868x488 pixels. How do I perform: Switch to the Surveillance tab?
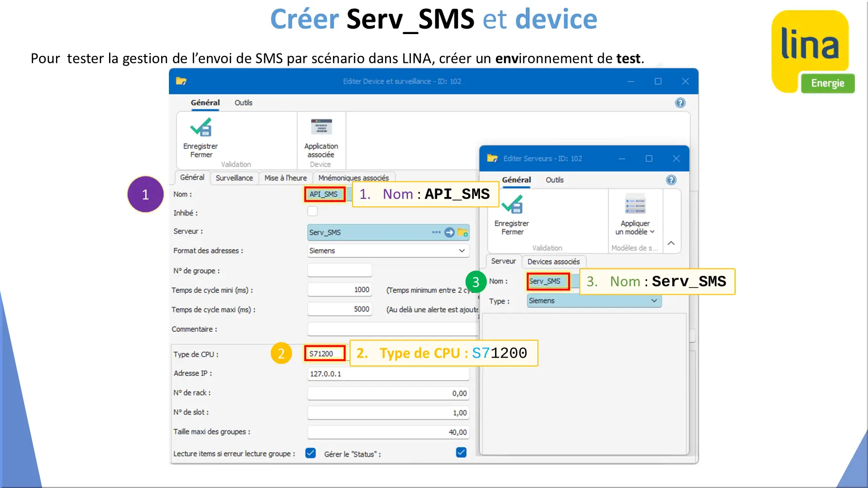pos(234,178)
